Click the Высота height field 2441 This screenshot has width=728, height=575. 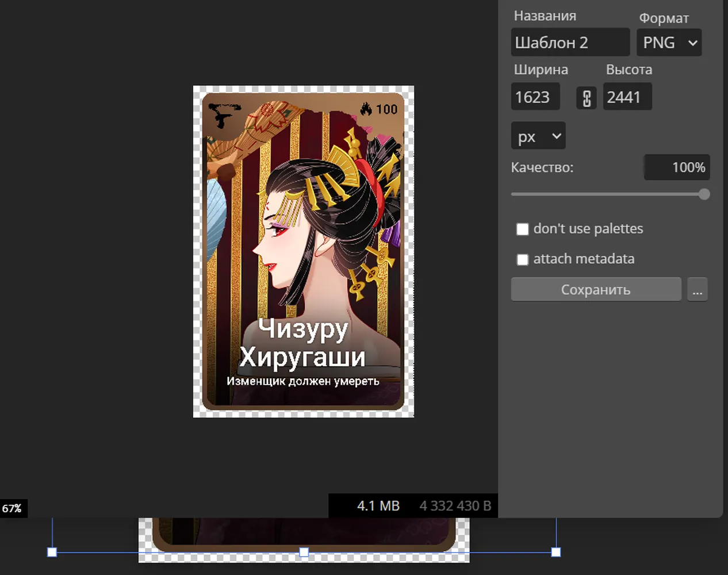[627, 97]
